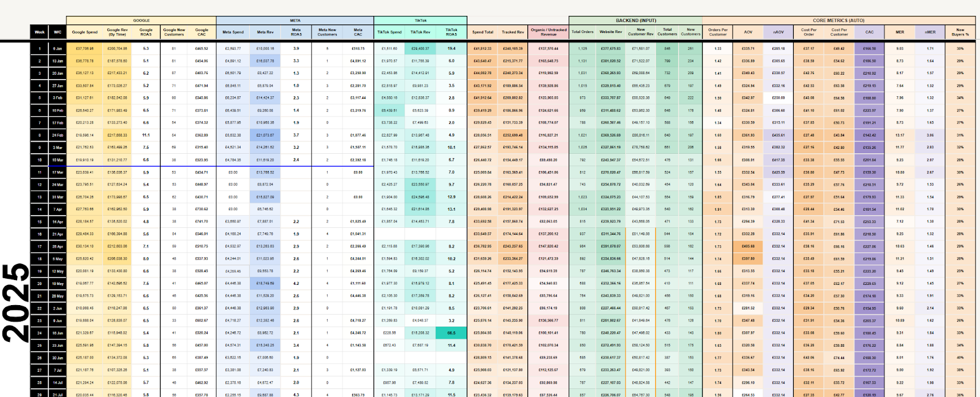The width and height of the screenshot is (980, 397).
Task: Click the Spend Total column header
Action: [483, 32]
